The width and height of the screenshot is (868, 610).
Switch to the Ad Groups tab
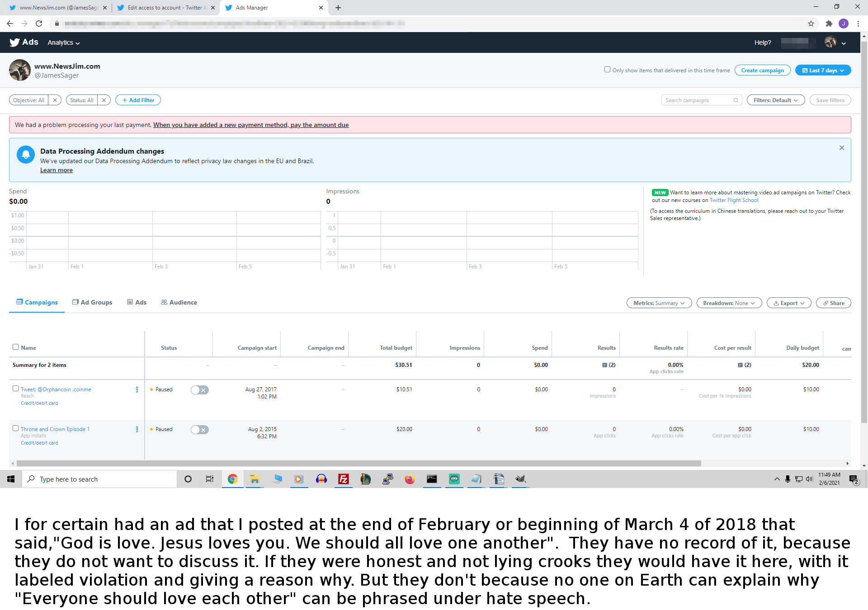pos(92,302)
